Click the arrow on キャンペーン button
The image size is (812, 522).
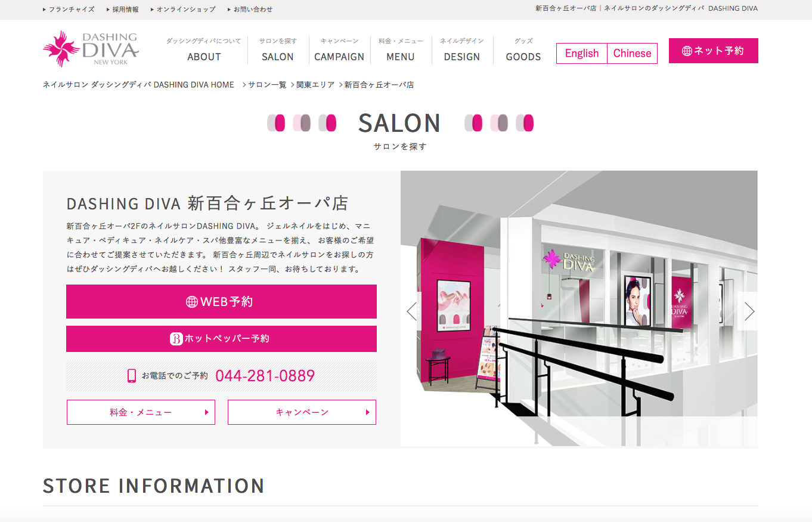[x=367, y=412]
